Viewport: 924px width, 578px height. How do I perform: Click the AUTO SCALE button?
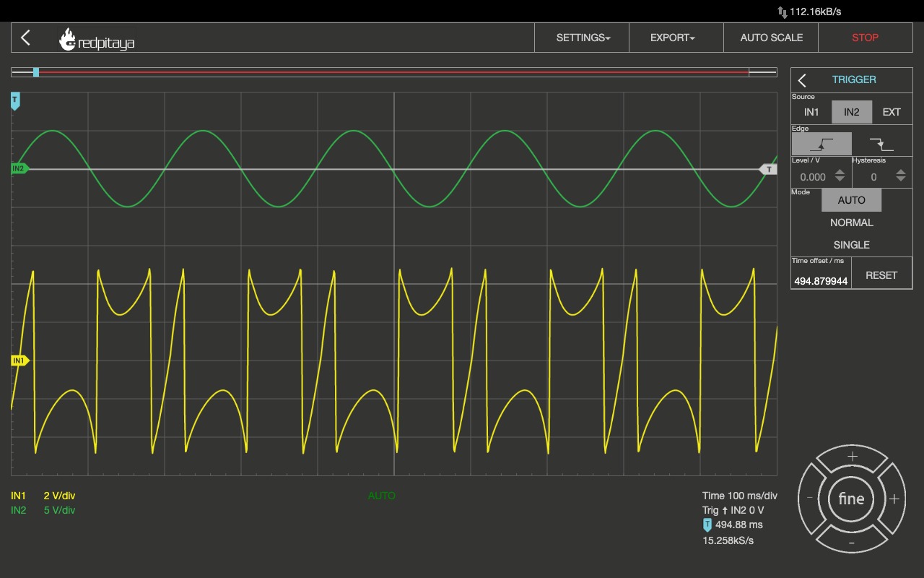771,38
